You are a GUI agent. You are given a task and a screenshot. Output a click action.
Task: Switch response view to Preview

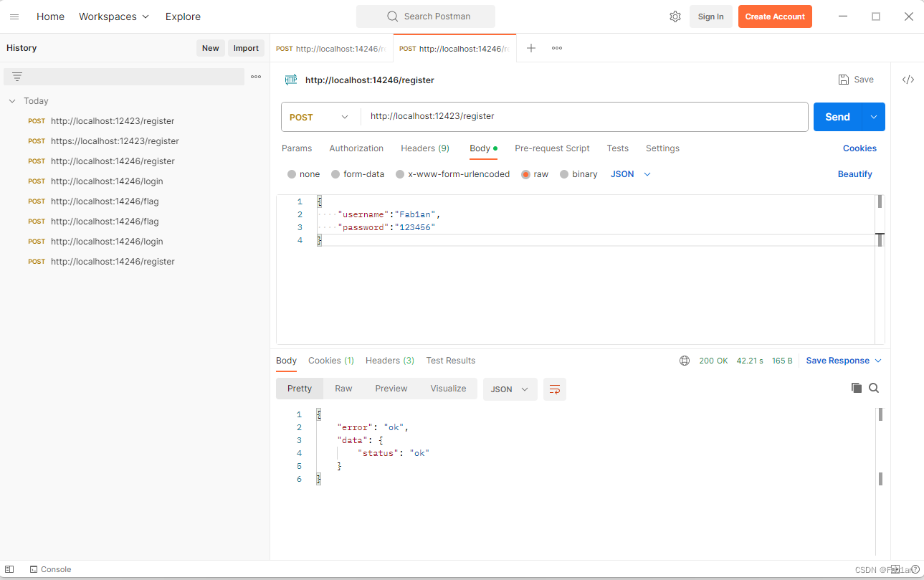pyautogui.click(x=391, y=389)
